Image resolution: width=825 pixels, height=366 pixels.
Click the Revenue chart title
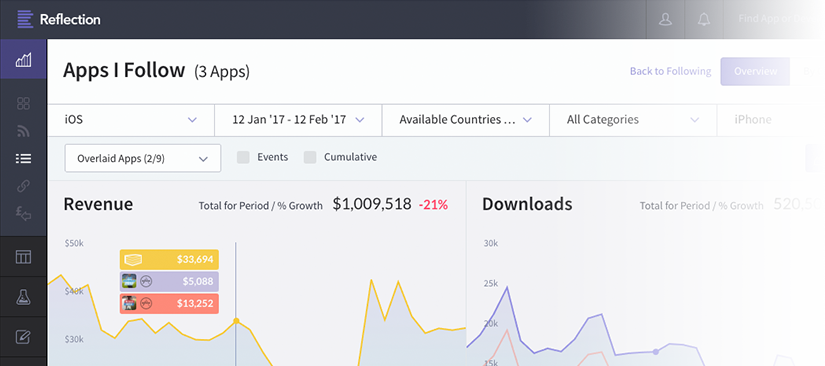pos(98,204)
